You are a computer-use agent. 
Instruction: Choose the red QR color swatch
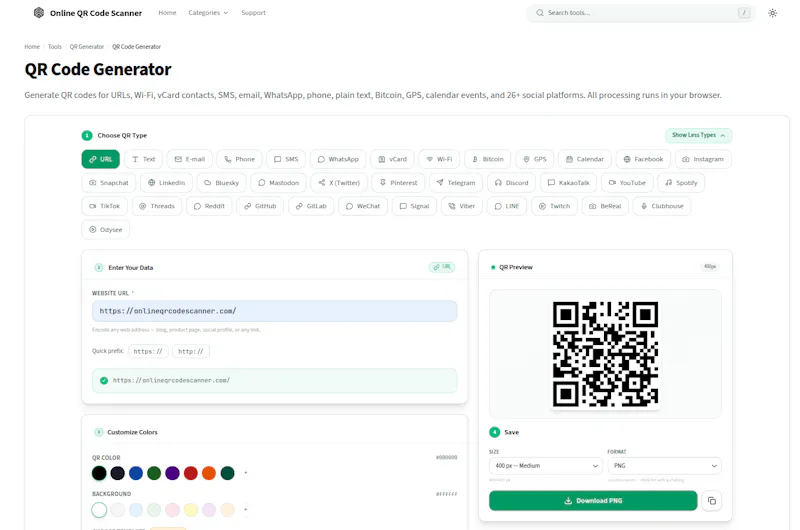click(x=191, y=473)
